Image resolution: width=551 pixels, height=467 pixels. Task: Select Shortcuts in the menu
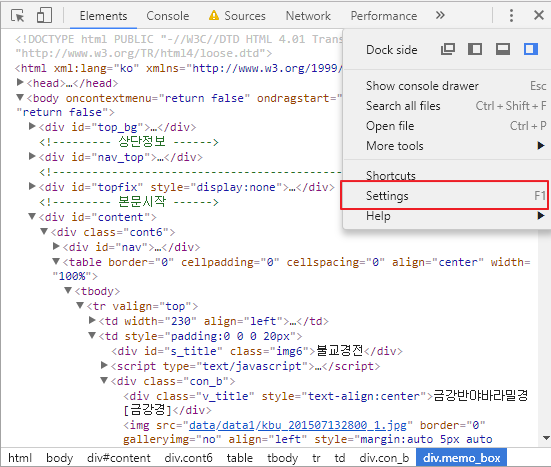(447, 175)
